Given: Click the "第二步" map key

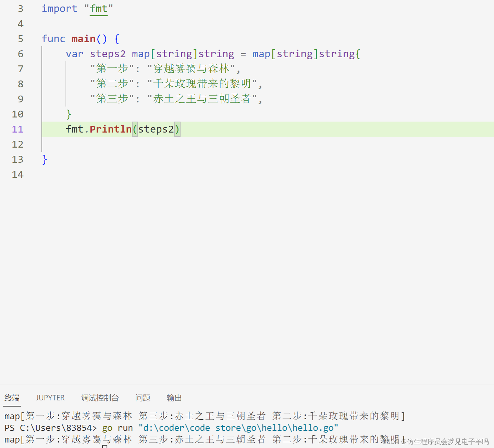Looking at the screenshot, I should click(x=113, y=84).
